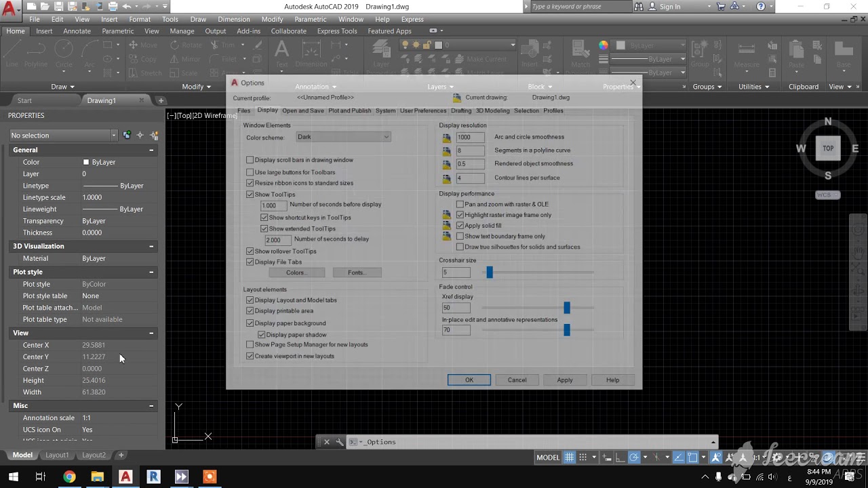This screenshot has height=488, width=868.
Task: Collapse the View section in Properties
Action: coord(151,333)
